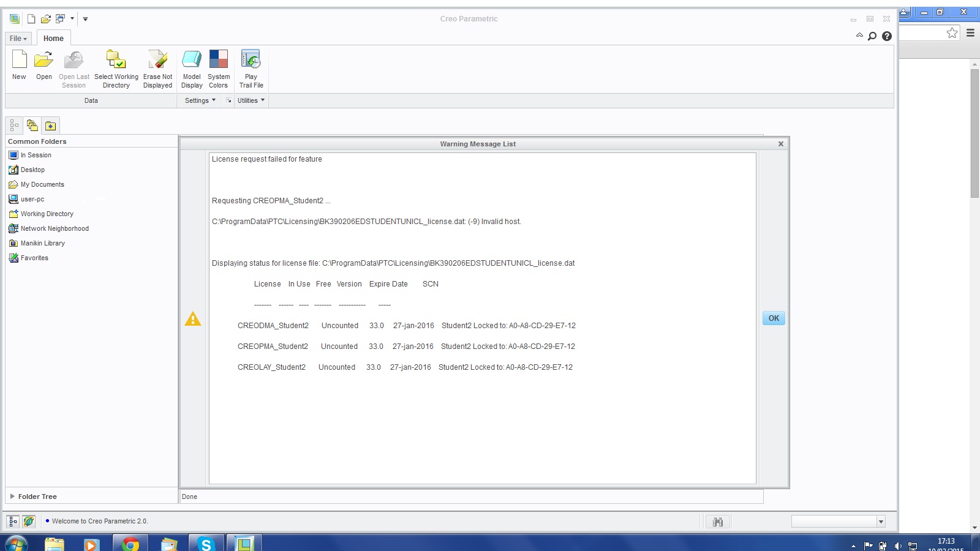Click Erase Not Displayed

157,69
